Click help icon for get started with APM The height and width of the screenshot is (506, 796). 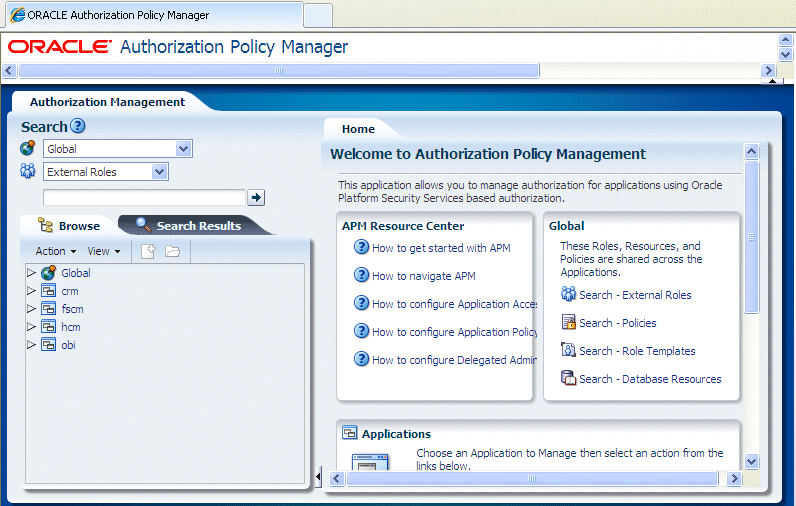[x=361, y=247]
